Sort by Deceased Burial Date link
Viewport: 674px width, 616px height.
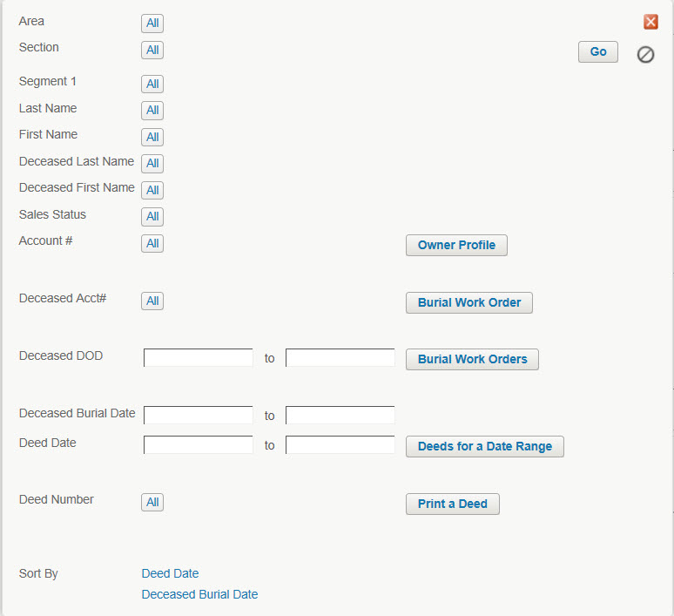click(x=200, y=594)
